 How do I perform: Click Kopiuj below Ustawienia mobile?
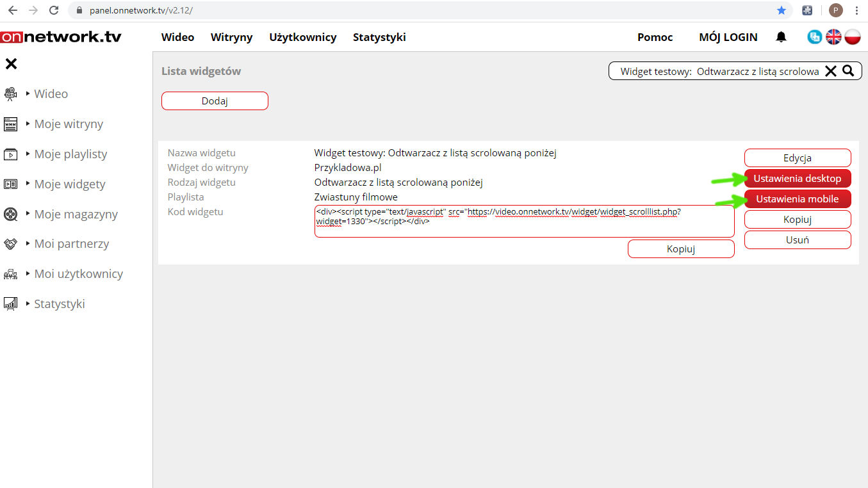(798, 220)
